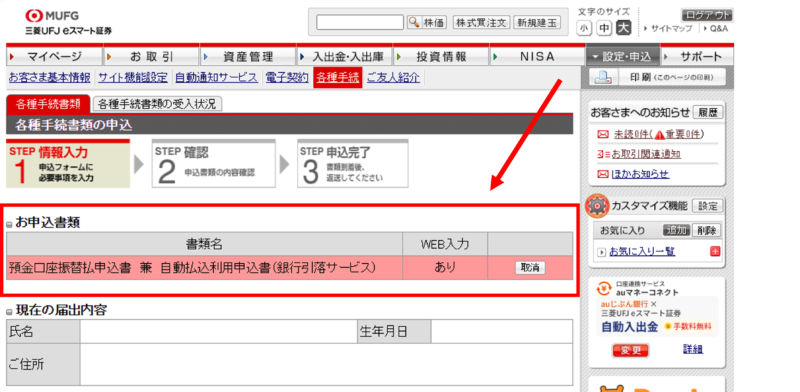Click the 削除 favorites button
Viewport: 800px width, 392px height.
click(706, 230)
